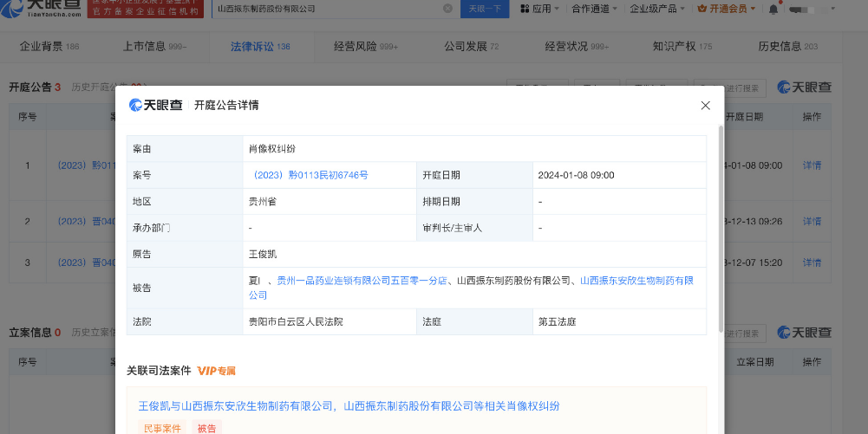
Task: Open the 应用 dropdown
Action: pos(539,9)
